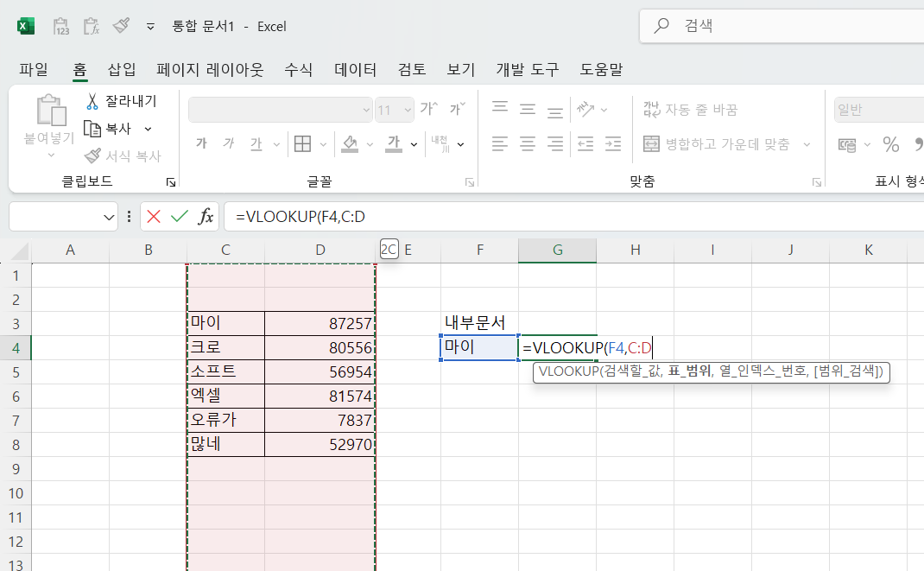
Task: Open the clipboard group dialog launcher
Action: pyautogui.click(x=171, y=182)
